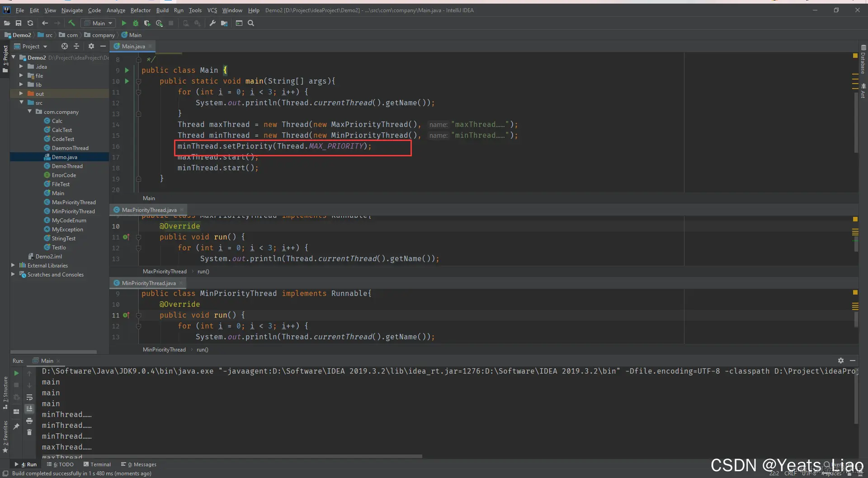Switch to the Main.java editor tab

click(133, 46)
